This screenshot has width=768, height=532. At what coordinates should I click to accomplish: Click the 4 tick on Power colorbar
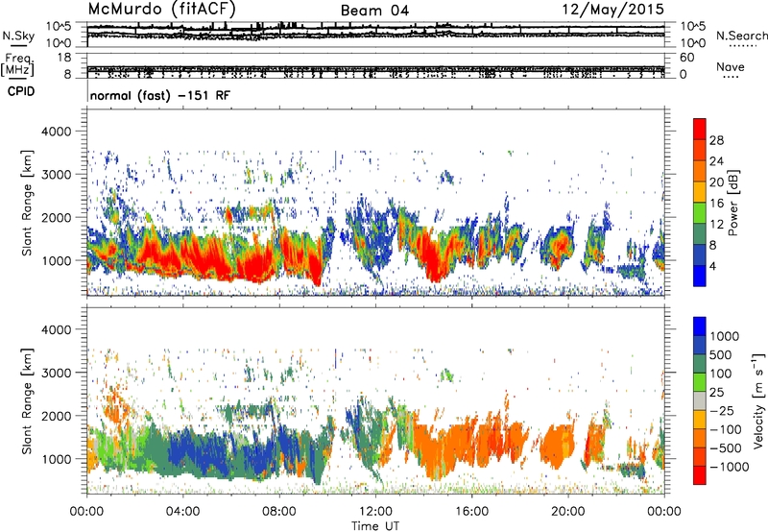click(x=713, y=266)
